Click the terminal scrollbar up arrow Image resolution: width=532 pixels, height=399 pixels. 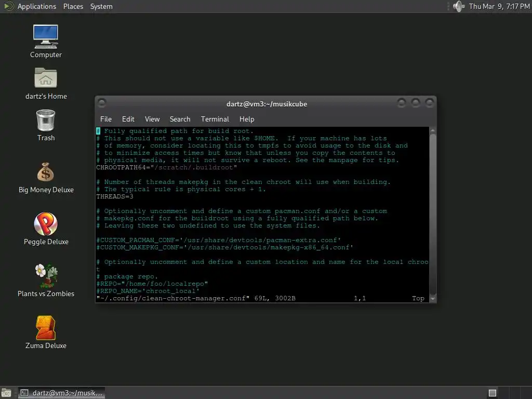click(433, 130)
